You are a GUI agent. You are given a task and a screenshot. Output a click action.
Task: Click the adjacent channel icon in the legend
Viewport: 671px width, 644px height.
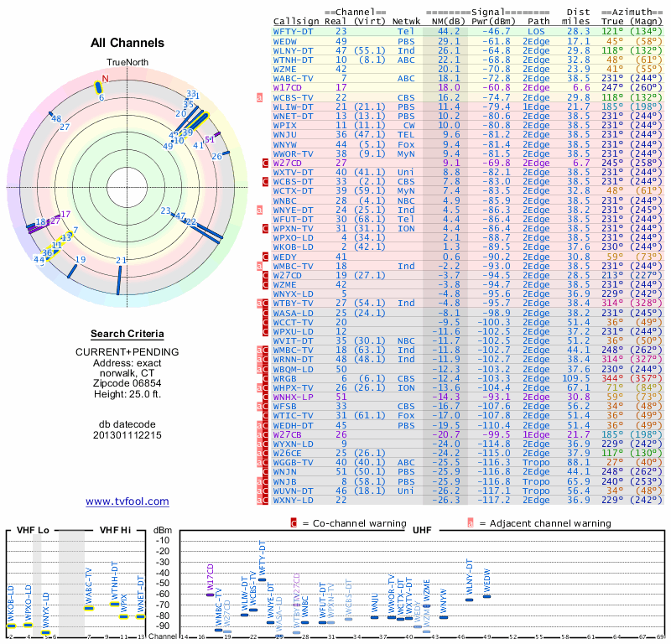coord(471,523)
